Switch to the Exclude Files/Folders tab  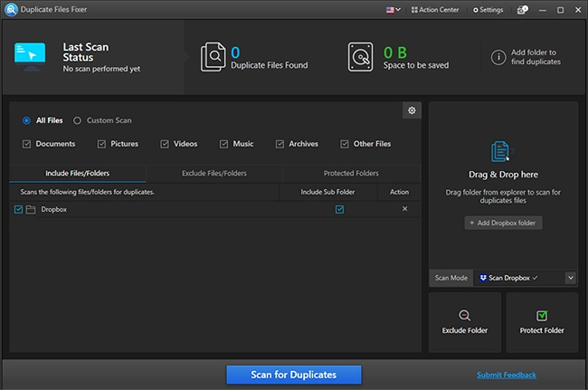tap(214, 173)
